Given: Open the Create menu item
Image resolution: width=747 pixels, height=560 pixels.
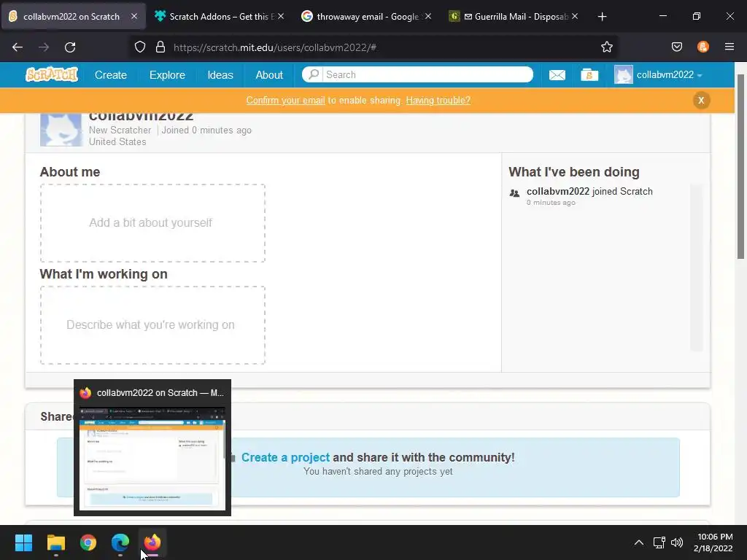Looking at the screenshot, I should pyautogui.click(x=111, y=75).
